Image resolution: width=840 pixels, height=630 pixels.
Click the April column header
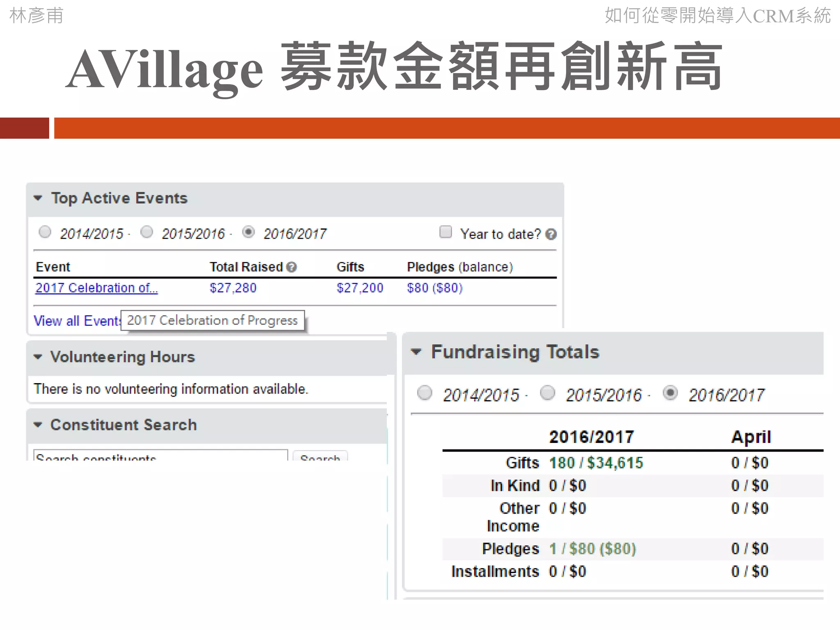click(751, 437)
